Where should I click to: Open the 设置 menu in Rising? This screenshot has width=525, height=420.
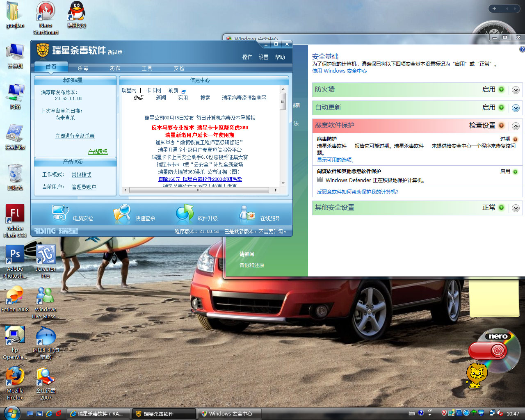263,57
